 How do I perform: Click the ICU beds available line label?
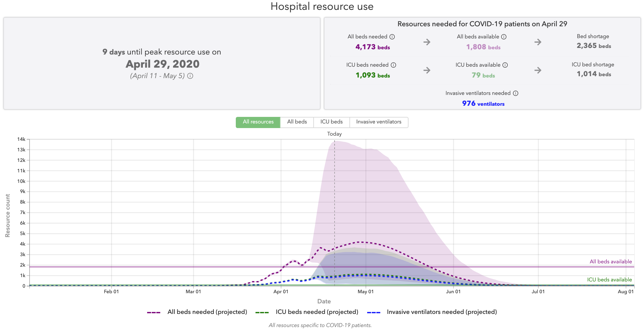pyautogui.click(x=609, y=280)
